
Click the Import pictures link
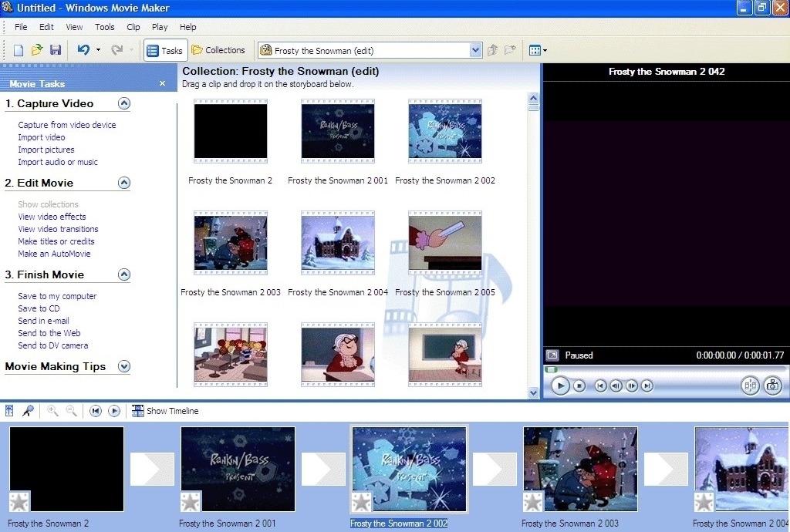46,150
